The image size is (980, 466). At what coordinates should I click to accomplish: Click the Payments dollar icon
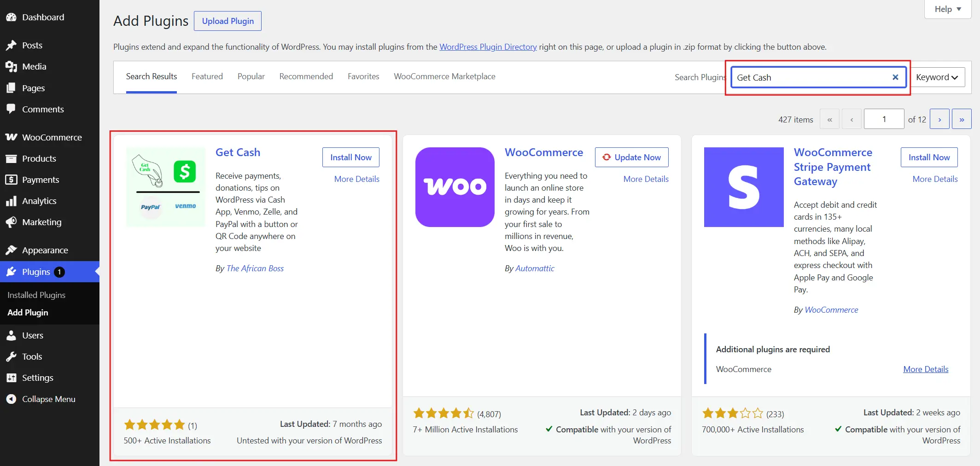pos(12,180)
